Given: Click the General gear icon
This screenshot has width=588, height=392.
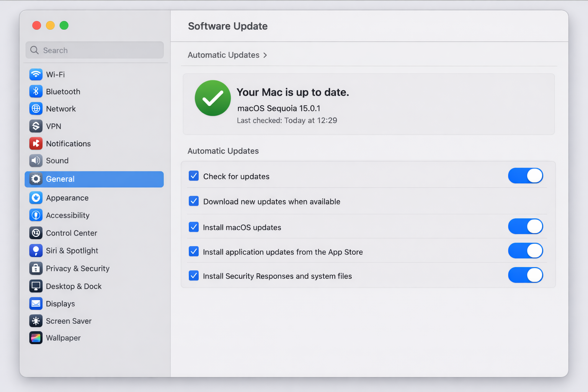Looking at the screenshot, I should click(x=36, y=179).
